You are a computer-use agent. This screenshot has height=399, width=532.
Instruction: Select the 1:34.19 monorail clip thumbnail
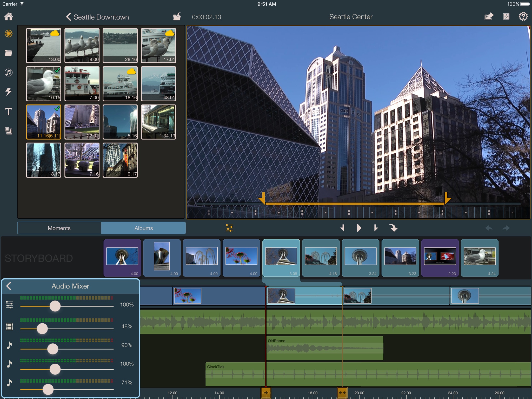point(158,122)
